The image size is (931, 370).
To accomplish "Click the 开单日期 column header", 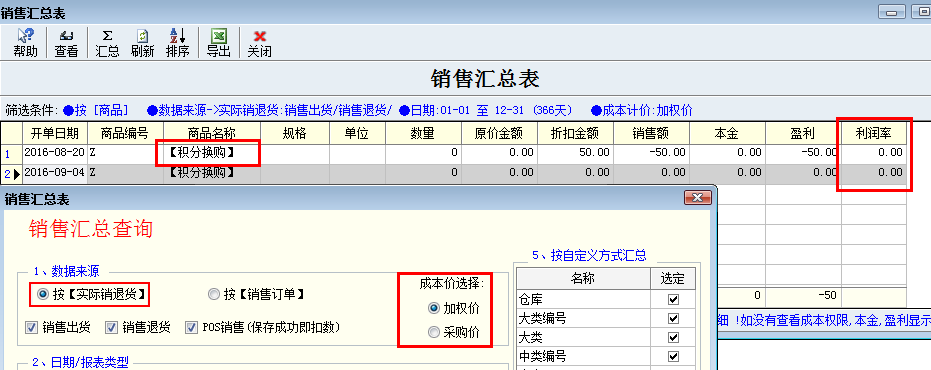I will [55, 133].
